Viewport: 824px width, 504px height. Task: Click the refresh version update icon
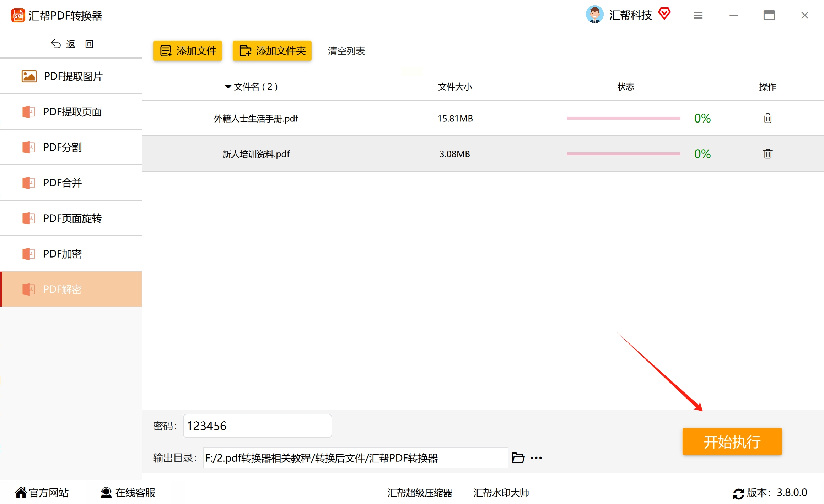coord(738,493)
